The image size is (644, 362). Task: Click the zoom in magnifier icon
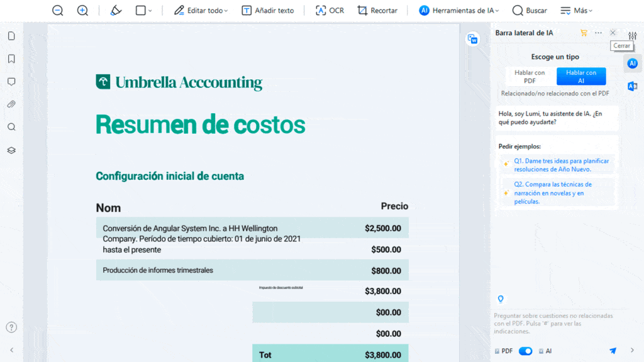click(x=82, y=11)
